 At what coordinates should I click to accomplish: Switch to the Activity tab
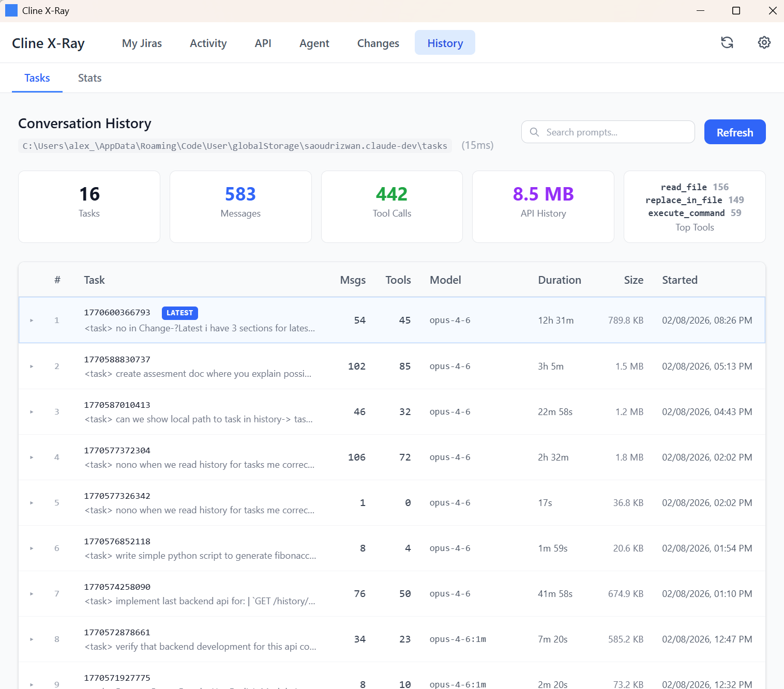tap(208, 43)
